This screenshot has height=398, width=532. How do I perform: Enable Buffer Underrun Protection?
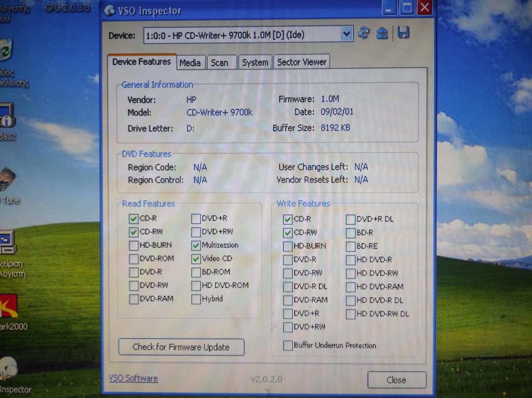(x=288, y=345)
